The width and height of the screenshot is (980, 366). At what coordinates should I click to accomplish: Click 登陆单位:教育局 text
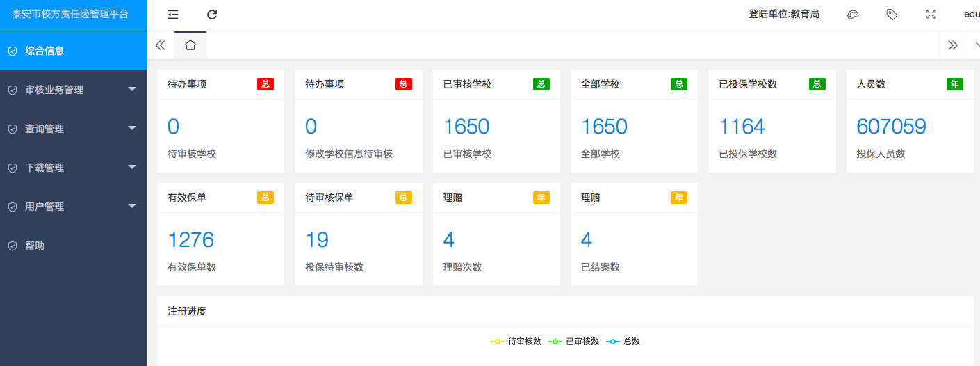click(784, 14)
